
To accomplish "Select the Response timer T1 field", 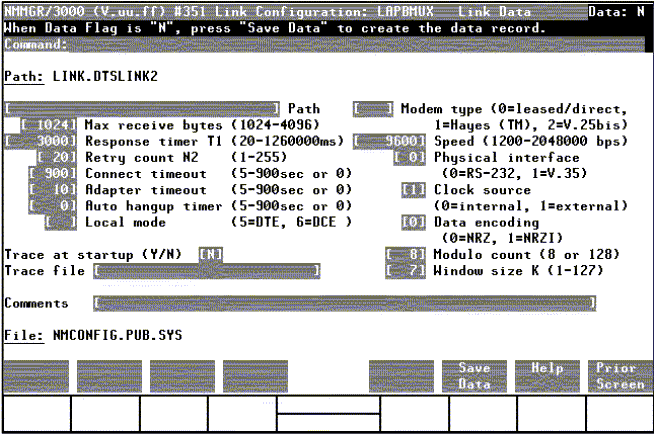I will [x=41, y=141].
